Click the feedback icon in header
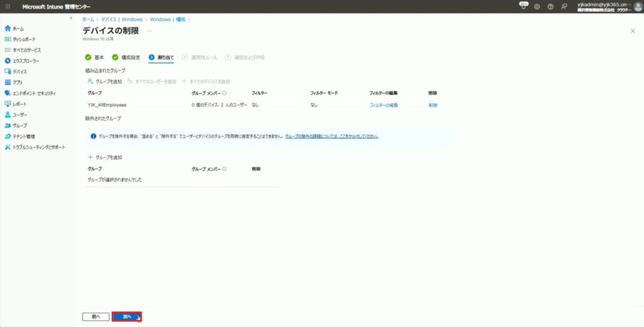The image size is (644, 327). pos(564,6)
